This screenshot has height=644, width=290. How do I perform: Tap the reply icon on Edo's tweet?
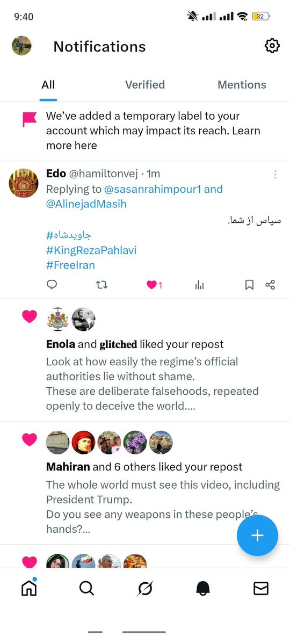(x=52, y=285)
